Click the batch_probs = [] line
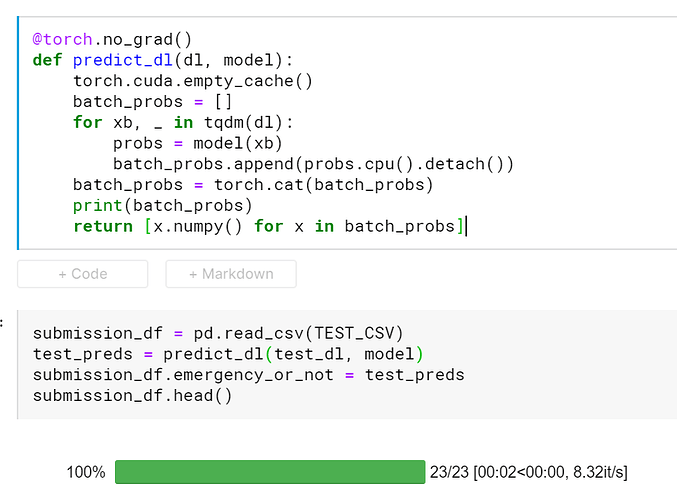677x500 pixels. point(141,101)
